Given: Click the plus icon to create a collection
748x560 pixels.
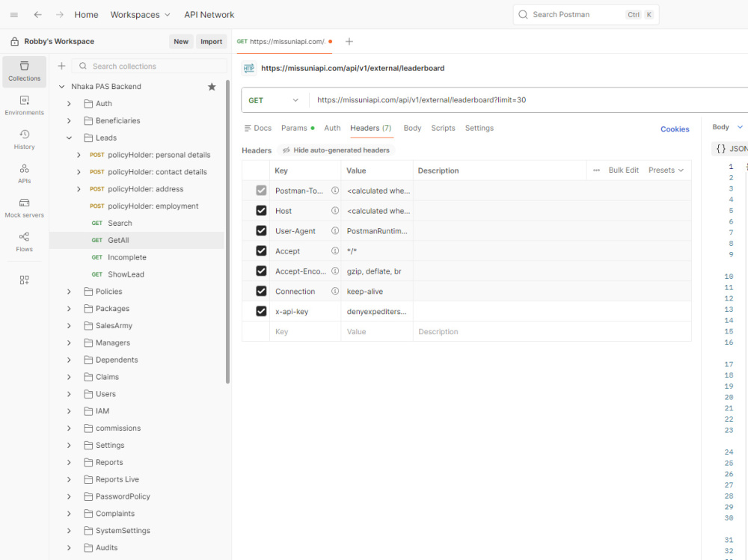Looking at the screenshot, I should point(61,66).
